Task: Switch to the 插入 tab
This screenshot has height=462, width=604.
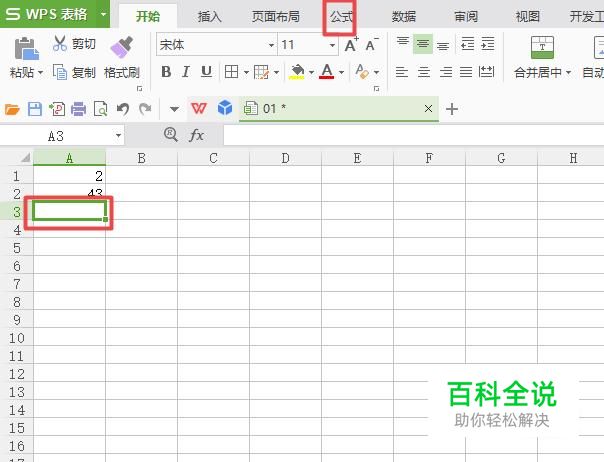Action: pyautogui.click(x=209, y=17)
